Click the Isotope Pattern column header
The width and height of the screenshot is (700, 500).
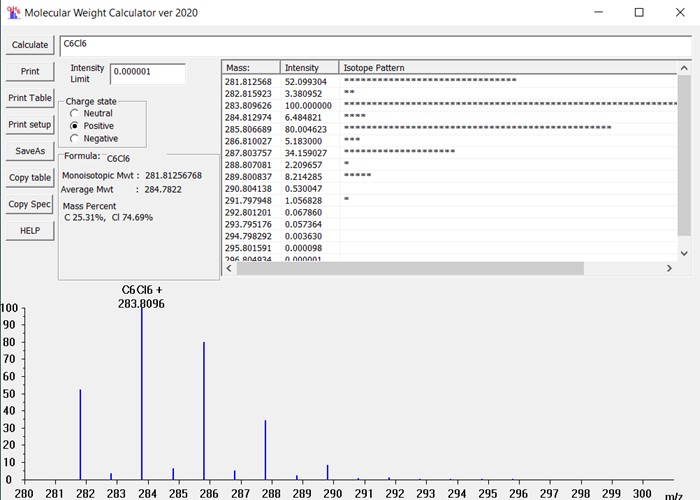point(508,67)
